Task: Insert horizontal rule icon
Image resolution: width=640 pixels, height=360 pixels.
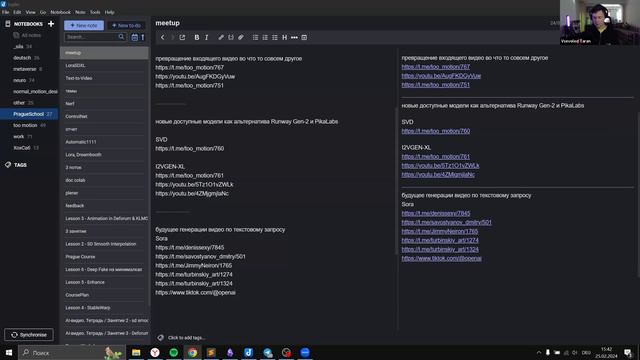Action: click(x=294, y=37)
